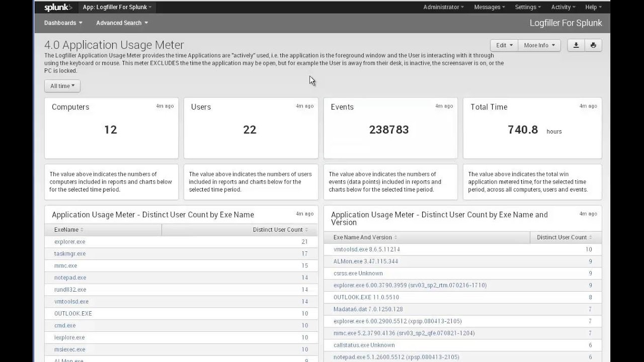Image resolution: width=644 pixels, height=362 pixels.
Task: Click csrss.exe Unknown row
Action: tap(463, 274)
